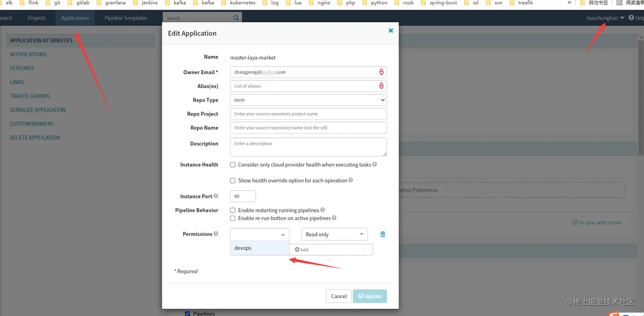The image size is (644, 316).
Task: Delete permission row with trash icon
Action: (x=383, y=234)
